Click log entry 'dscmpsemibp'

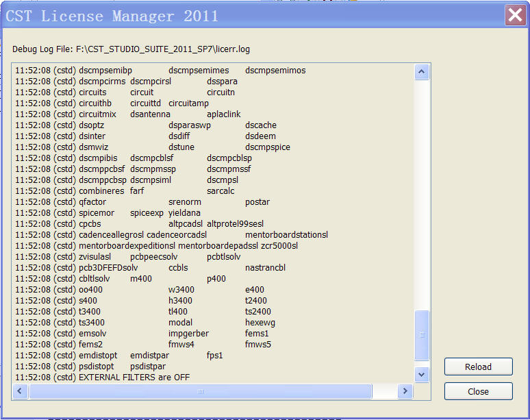pyautogui.click(x=105, y=71)
